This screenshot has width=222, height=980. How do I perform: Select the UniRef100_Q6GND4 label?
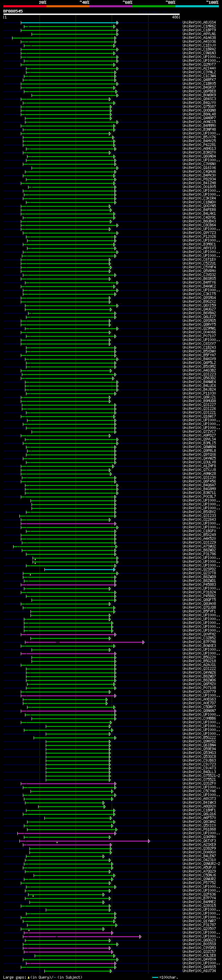coord(199,156)
